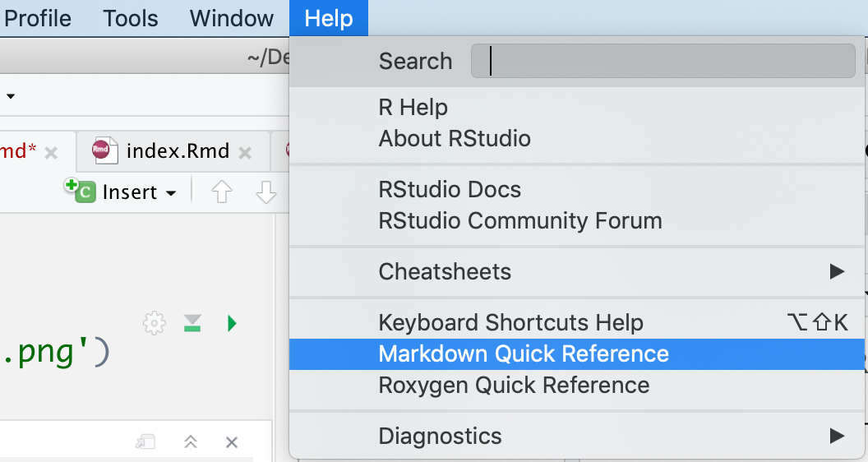The height and width of the screenshot is (462, 868).
Task: Click the Help menu Search field
Action: click(663, 62)
